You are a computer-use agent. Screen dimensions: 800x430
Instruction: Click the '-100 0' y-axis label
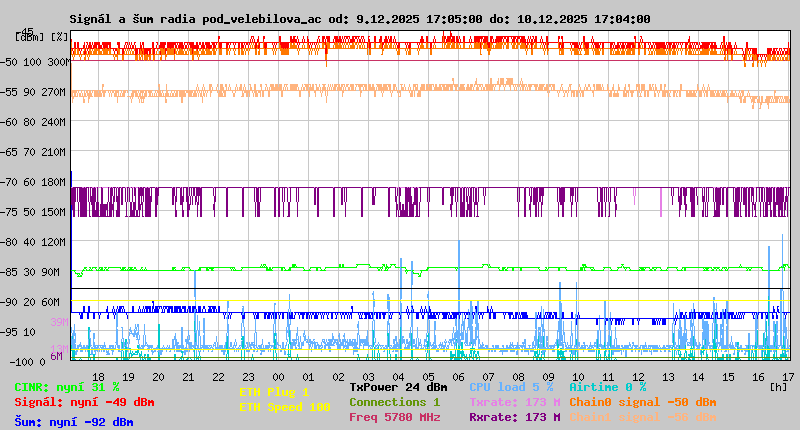pyautogui.click(x=28, y=362)
